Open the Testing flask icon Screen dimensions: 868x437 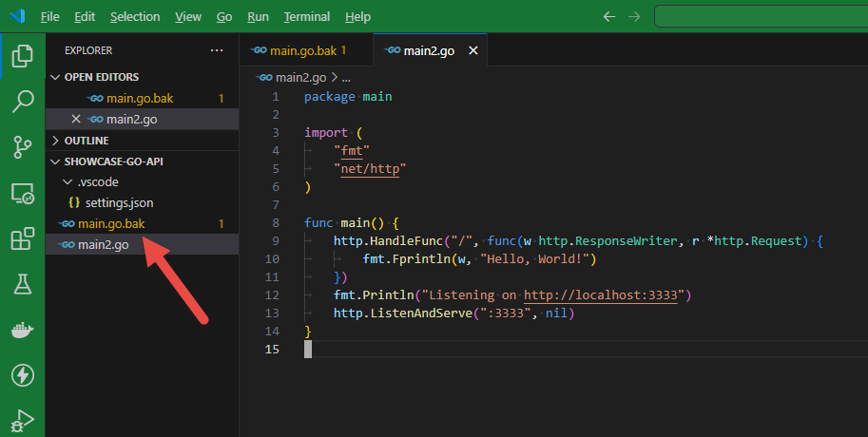[22, 284]
